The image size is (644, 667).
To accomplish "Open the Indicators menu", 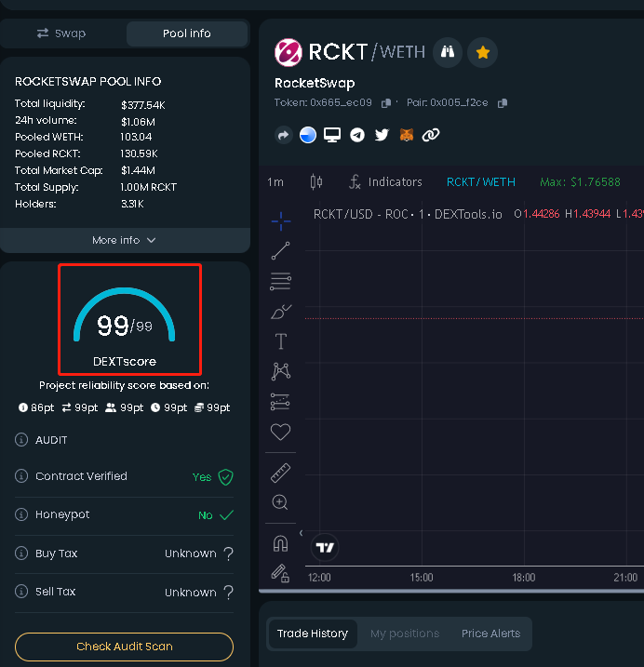I will tap(385, 182).
